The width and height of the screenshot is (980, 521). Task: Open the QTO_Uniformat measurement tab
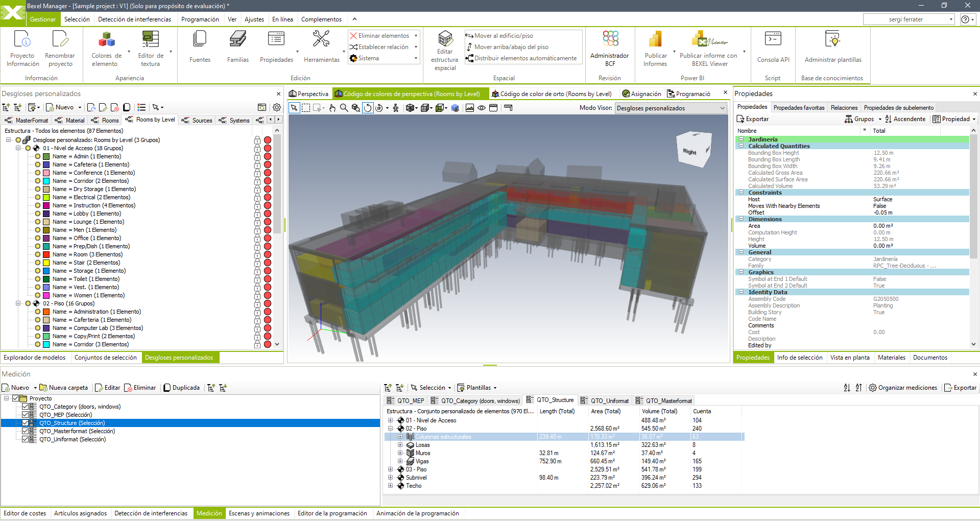609,400
